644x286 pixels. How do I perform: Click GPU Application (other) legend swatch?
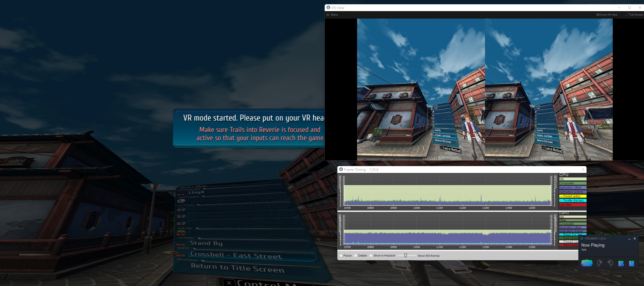572,228
